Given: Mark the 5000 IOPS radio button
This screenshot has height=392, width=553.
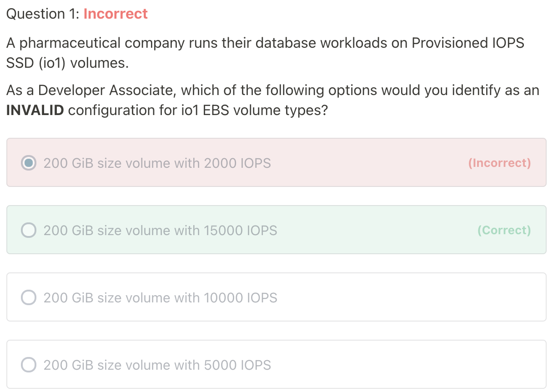Looking at the screenshot, I should pos(29,365).
